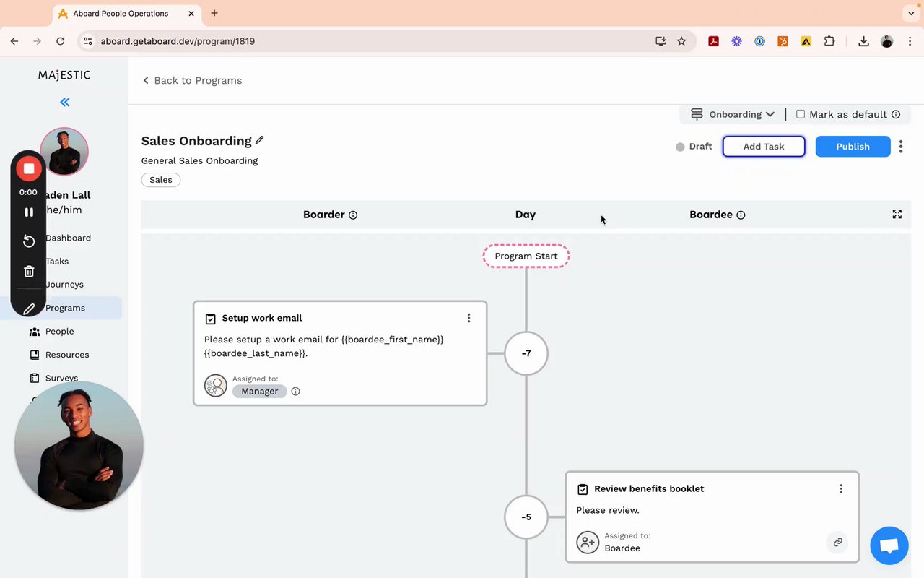This screenshot has height=578, width=924.
Task: Click the Add Task button
Action: [x=764, y=147]
